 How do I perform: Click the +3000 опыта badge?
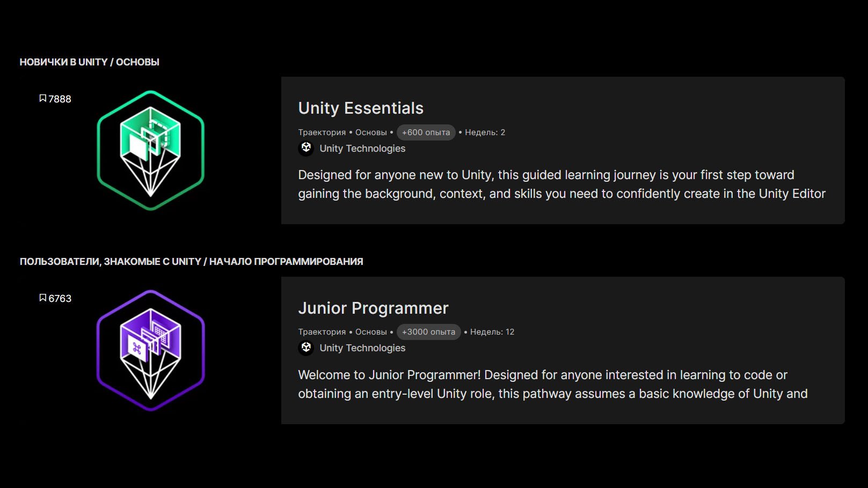click(x=428, y=332)
